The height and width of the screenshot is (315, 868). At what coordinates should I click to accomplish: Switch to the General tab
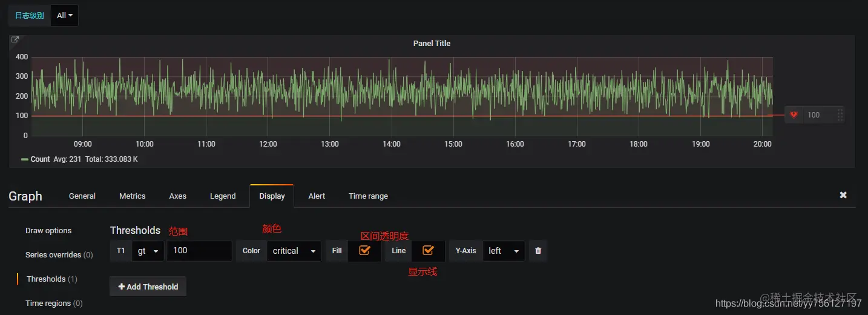tap(82, 196)
